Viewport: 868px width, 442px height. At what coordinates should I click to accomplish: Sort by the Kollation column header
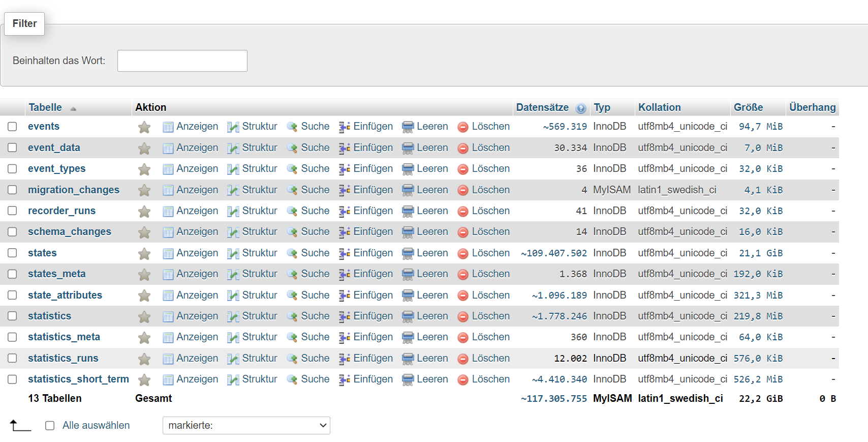[659, 108]
